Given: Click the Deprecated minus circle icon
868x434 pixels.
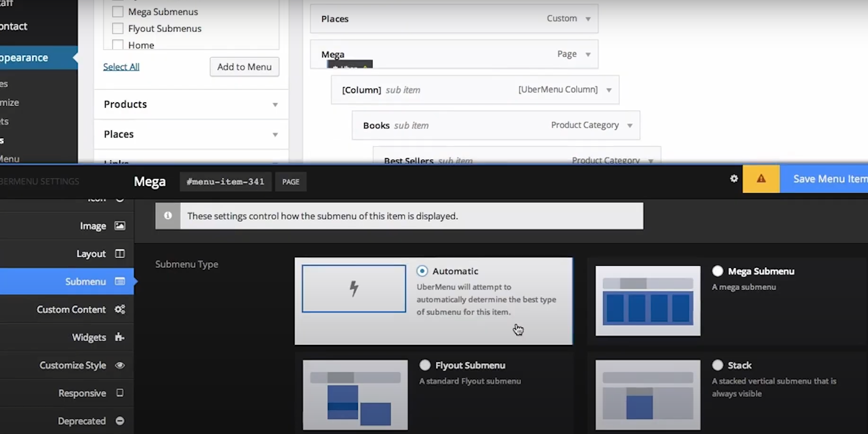Looking at the screenshot, I should [120, 421].
